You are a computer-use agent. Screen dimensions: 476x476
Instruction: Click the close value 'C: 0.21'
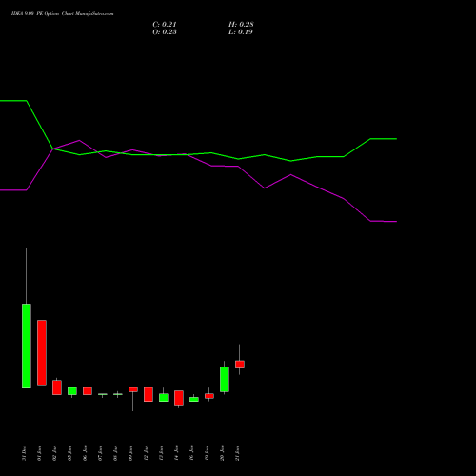(x=165, y=25)
